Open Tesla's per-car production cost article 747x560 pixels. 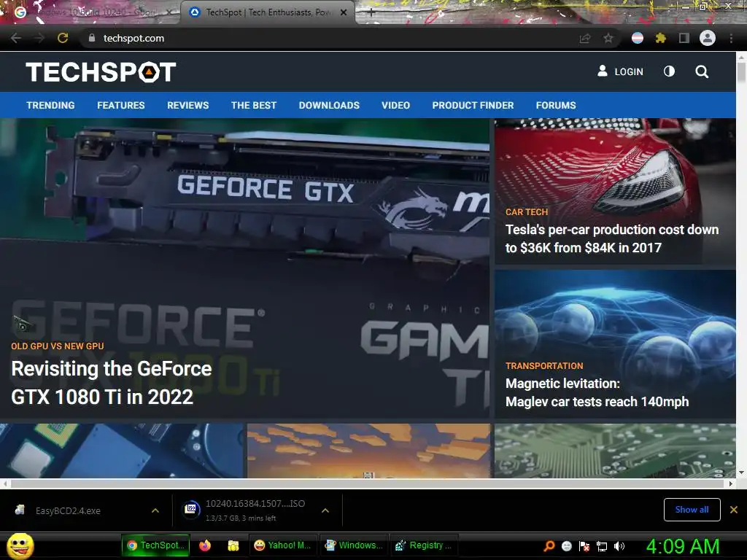point(612,238)
